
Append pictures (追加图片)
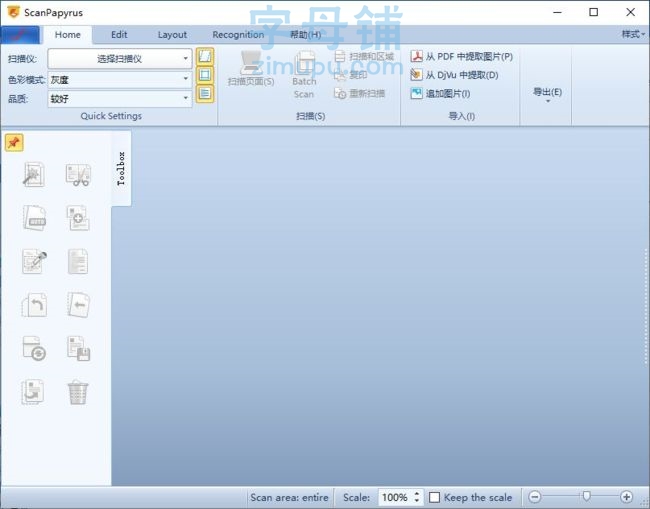(440, 94)
